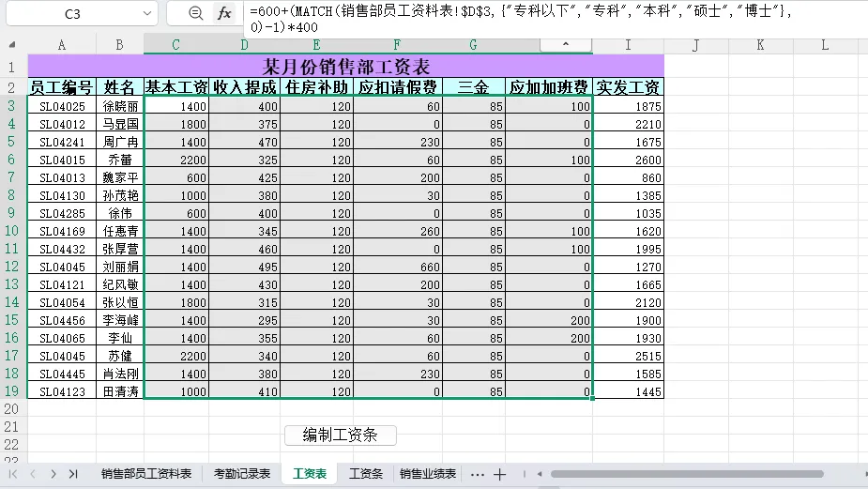Select cell with employee ID SL04121

tap(61, 284)
